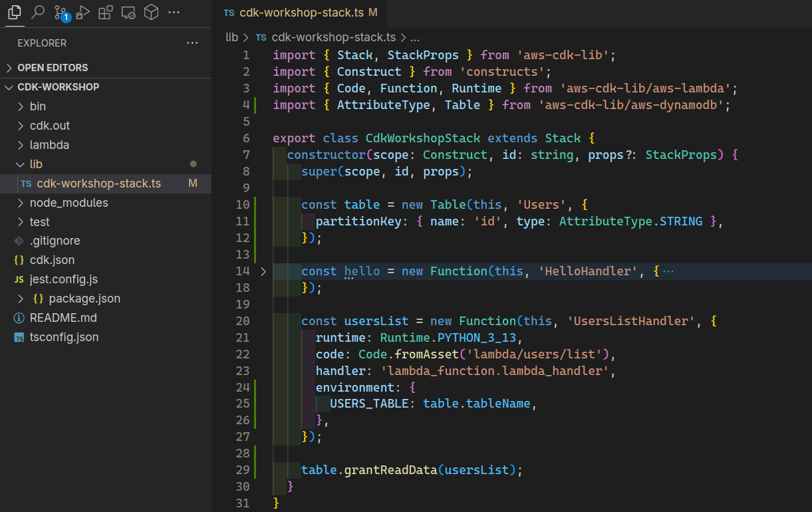Open the cdk.json file
The height and width of the screenshot is (512, 812).
click(x=106, y=261)
